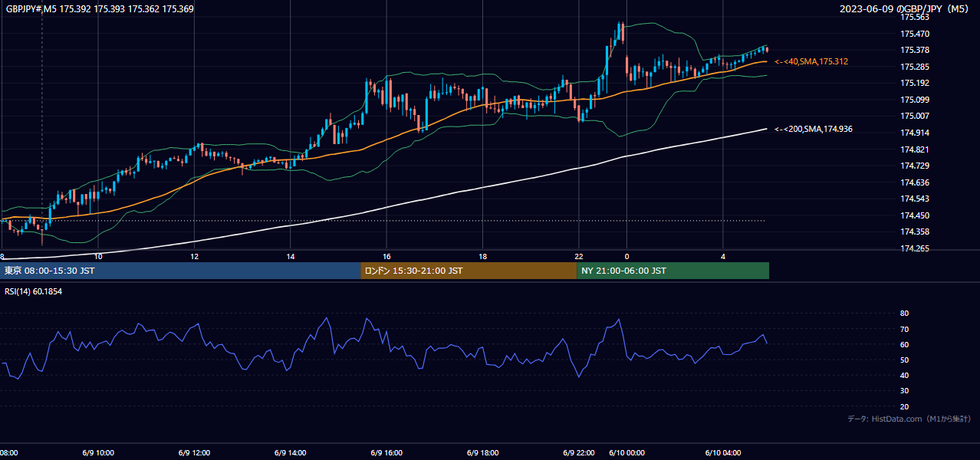Click price axis label 174.914
Screen dimensions: 980x460
pos(915,133)
